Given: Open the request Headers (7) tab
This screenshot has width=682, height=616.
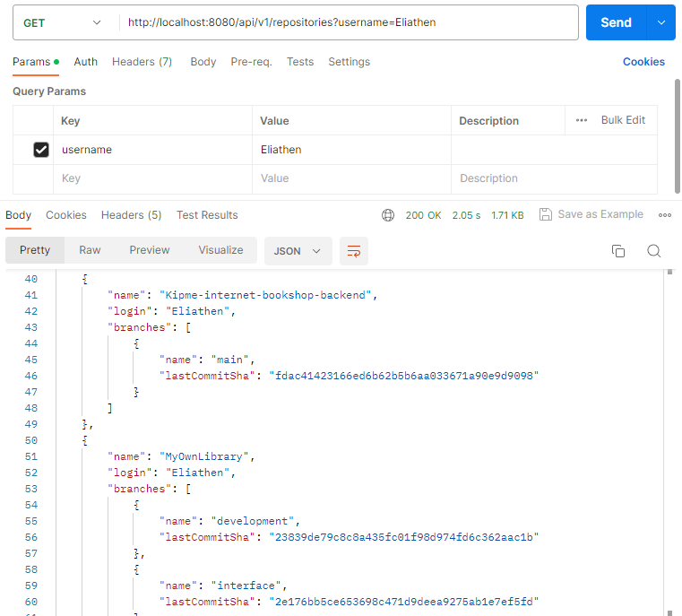Looking at the screenshot, I should click(142, 62).
